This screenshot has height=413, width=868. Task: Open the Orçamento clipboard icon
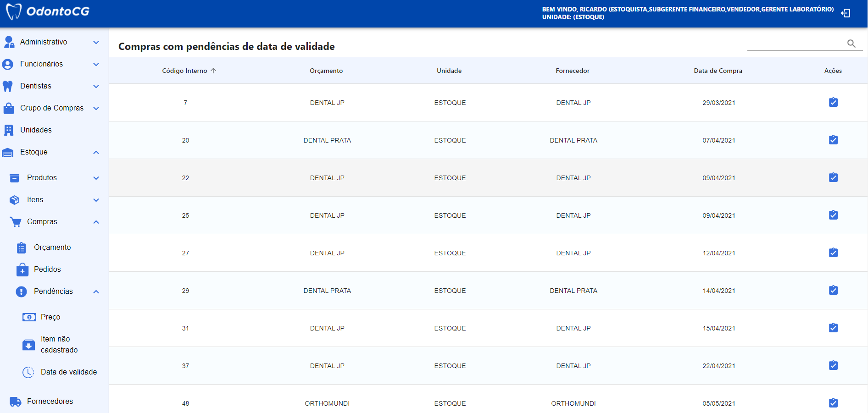click(x=21, y=247)
